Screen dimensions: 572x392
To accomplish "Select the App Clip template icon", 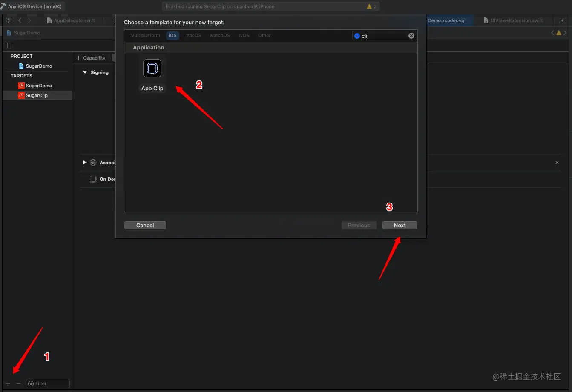I will [x=152, y=68].
